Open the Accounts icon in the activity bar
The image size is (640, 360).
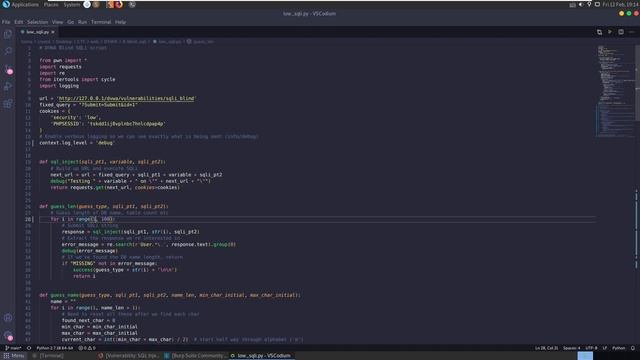pyautogui.click(x=8, y=318)
